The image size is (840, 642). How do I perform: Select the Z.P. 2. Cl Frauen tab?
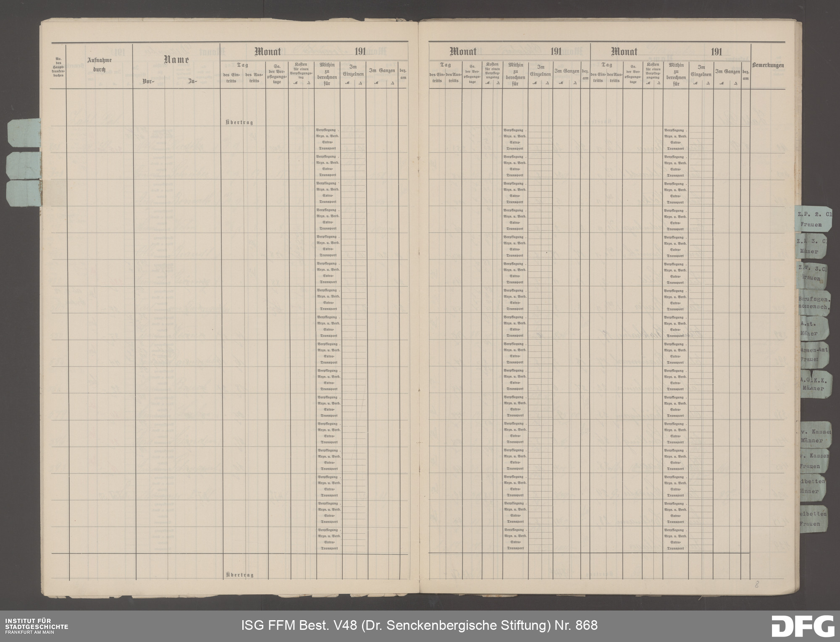tap(814, 219)
